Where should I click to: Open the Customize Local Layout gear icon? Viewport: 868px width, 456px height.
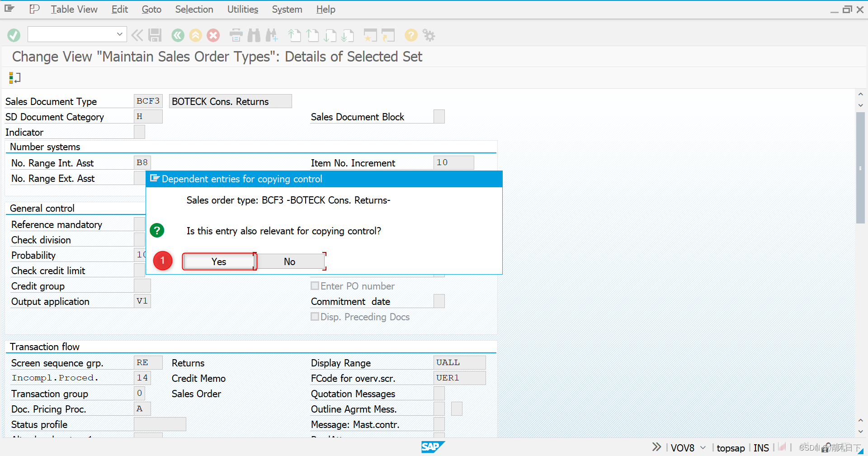click(x=429, y=35)
